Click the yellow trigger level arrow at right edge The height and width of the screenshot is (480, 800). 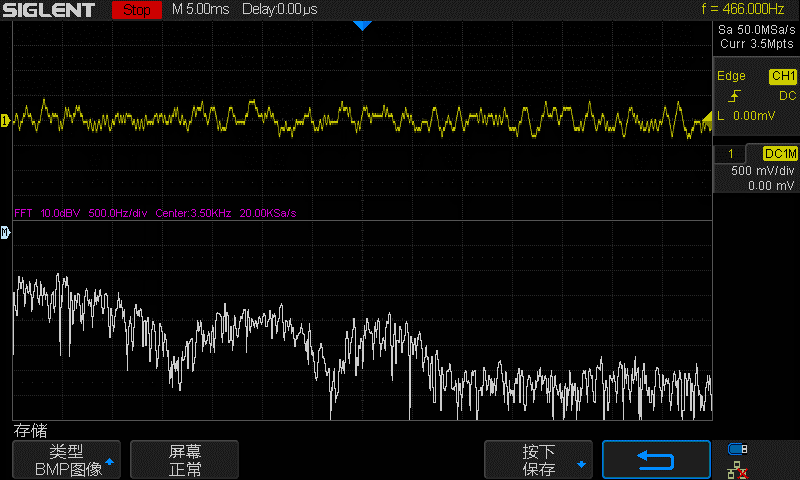(x=708, y=120)
